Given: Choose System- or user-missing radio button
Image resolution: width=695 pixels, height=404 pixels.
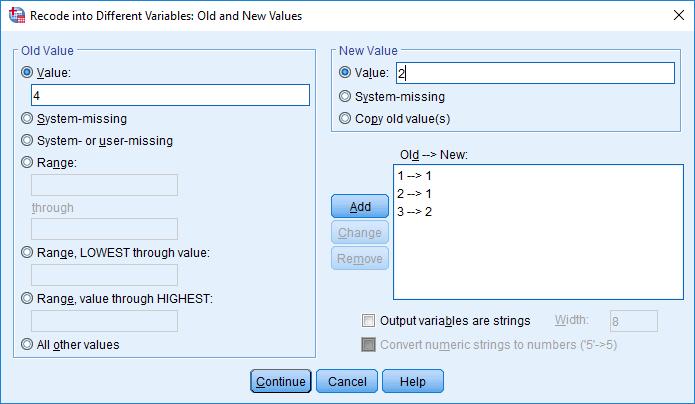Looking at the screenshot, I should [27, 141].
